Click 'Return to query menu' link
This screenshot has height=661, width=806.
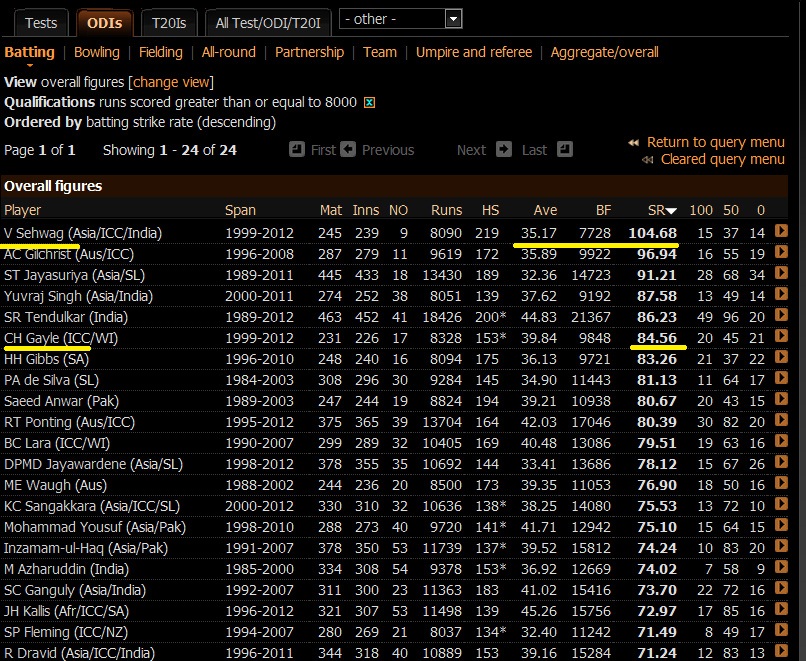click(715, 142)
